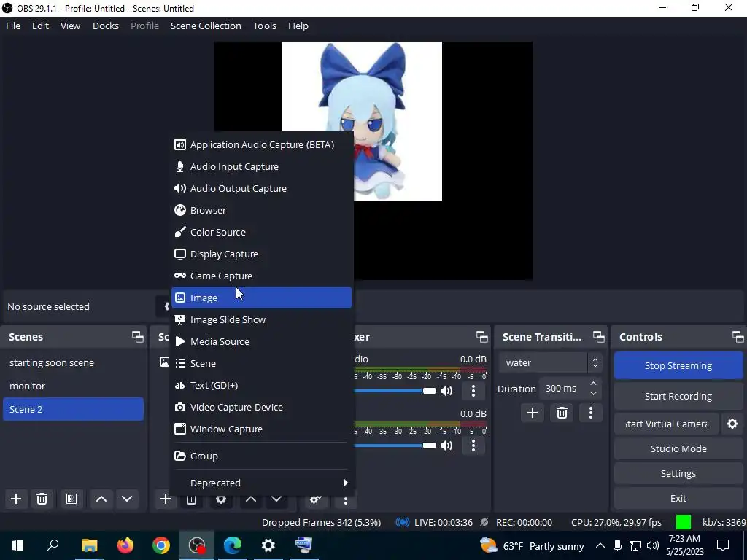Screen dimensions: 747x560
Task: Pop out the Scenes dock
Action: click(138, 337)
